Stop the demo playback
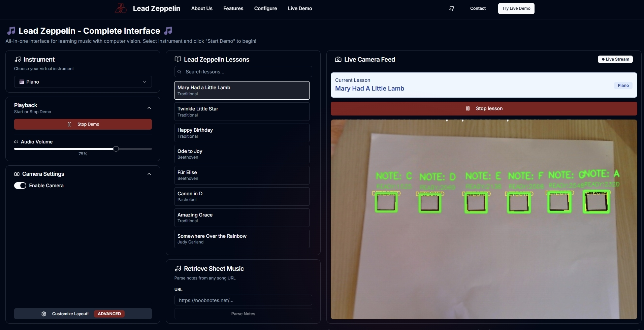This screenshot has width=644, height=330. coord(83,124)
